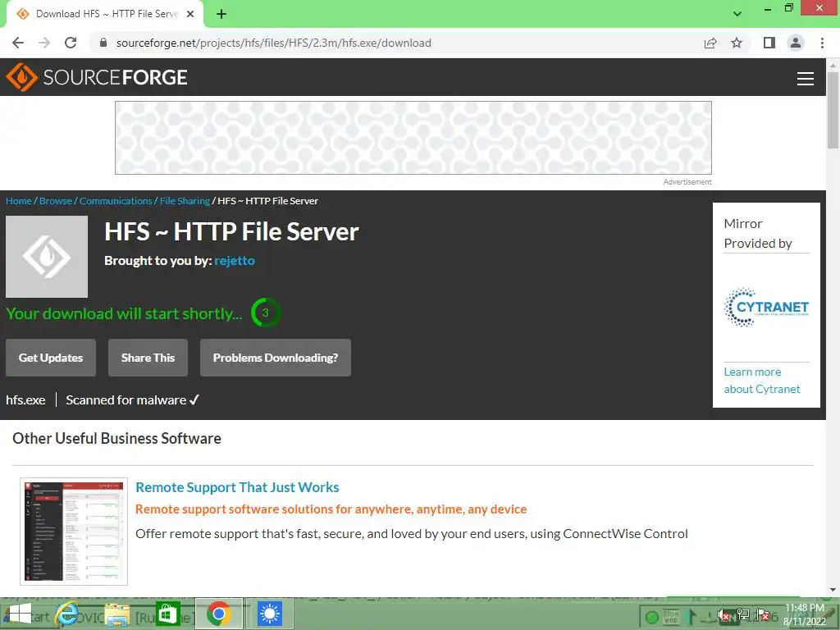Click the Get Updates button
The height and width of the screenshot is (630, 840).
click(51, 358)
